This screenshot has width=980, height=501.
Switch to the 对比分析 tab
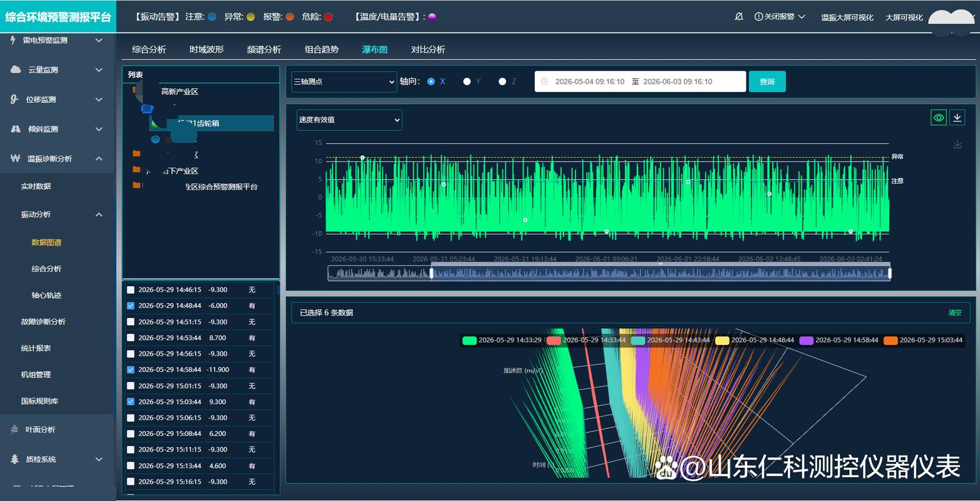coord(428,49)
